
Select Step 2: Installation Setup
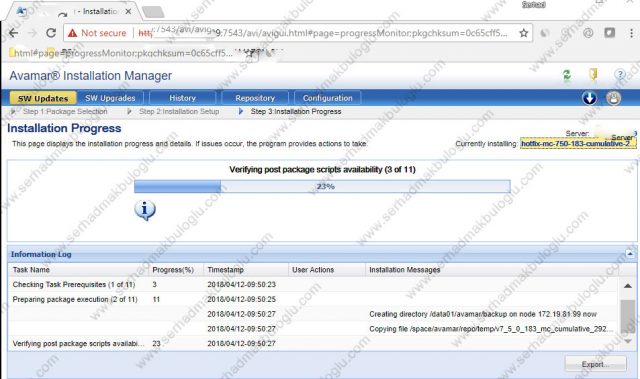click(x=179, y=111)
